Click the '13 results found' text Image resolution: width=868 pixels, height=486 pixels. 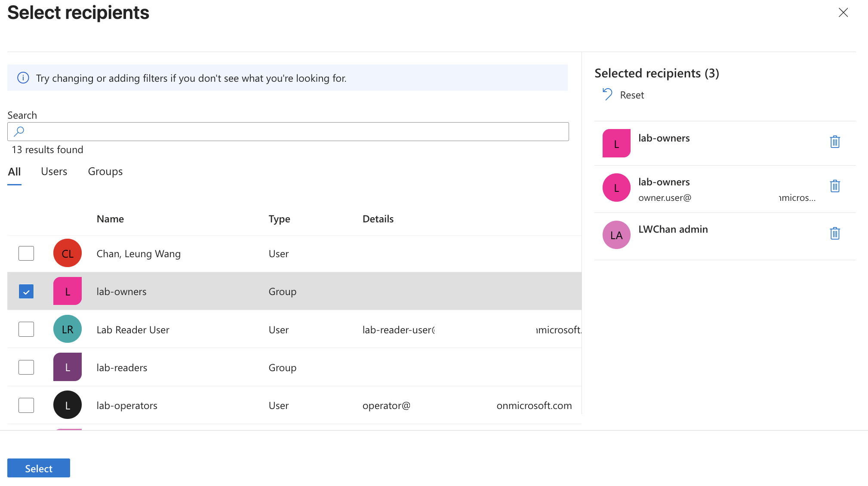point(47,150)
